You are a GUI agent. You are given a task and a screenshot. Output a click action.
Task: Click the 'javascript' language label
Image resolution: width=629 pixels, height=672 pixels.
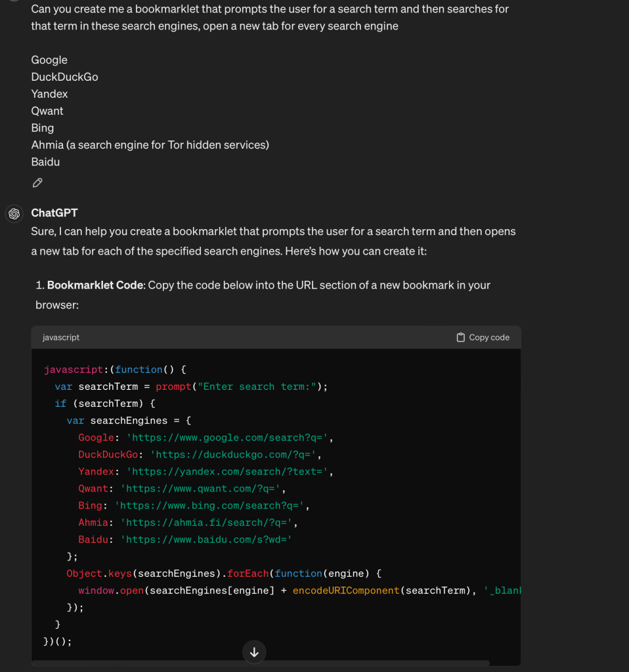pyautogui.click(x=61, y=337)
